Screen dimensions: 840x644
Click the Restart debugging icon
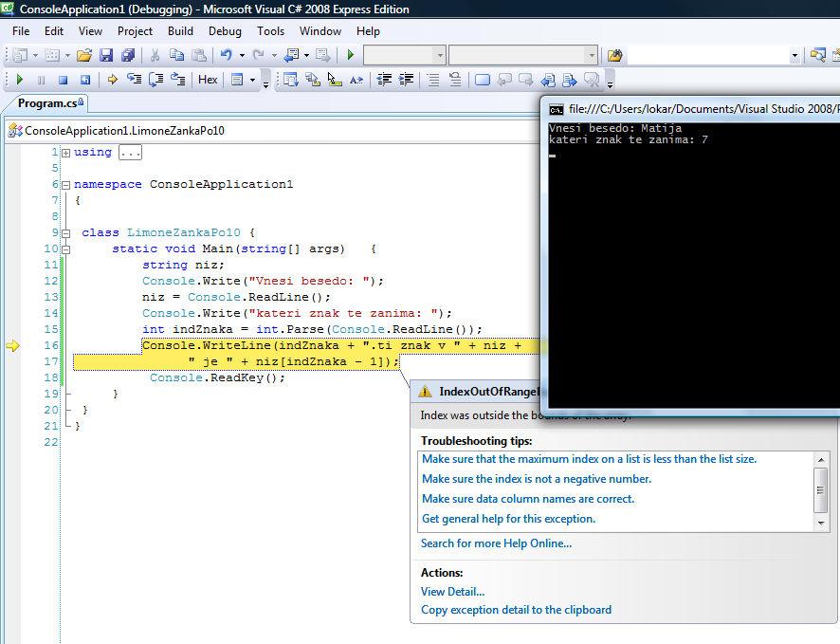pos(84,80)
